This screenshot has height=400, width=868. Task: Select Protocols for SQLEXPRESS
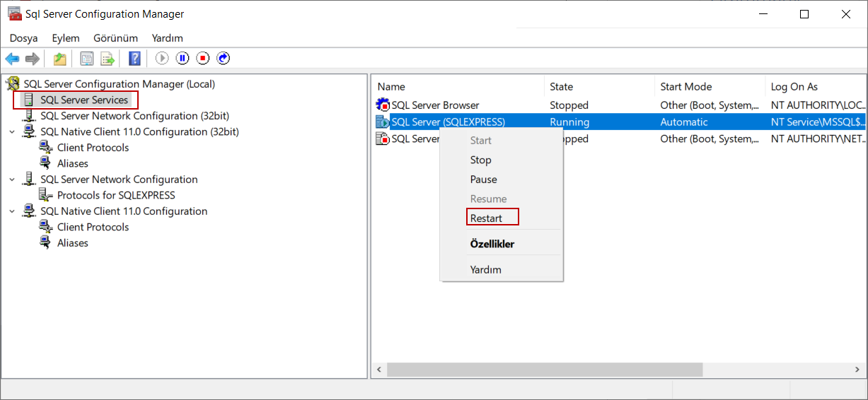(x=116, y=195)
